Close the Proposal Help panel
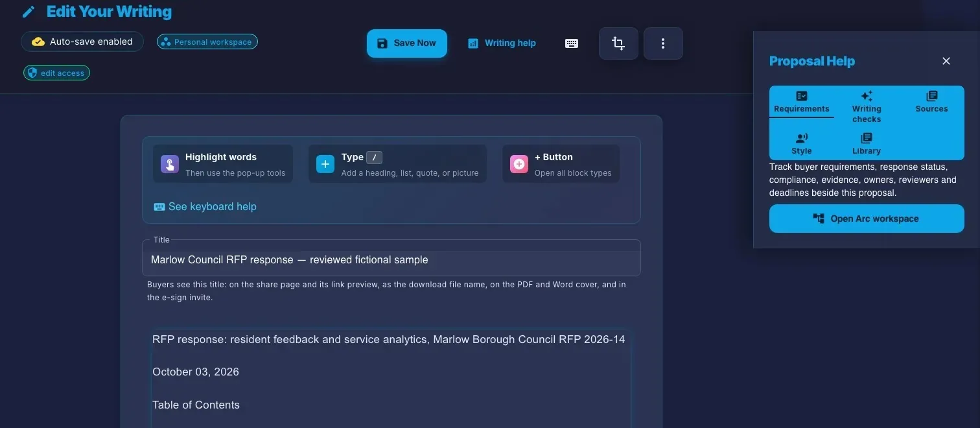980x428 pixels. tap(946, 61)
